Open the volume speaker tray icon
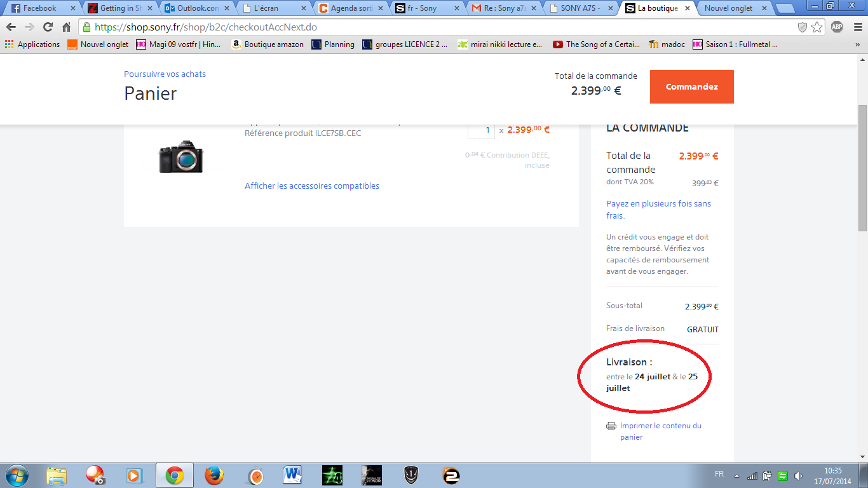Screen dimensions: 868x488 (x=798, y=475)
